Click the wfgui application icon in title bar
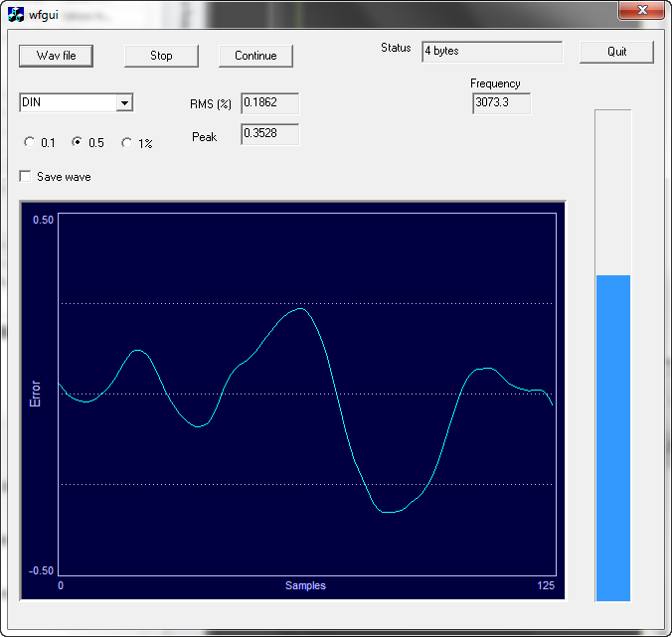 (16, 15)
